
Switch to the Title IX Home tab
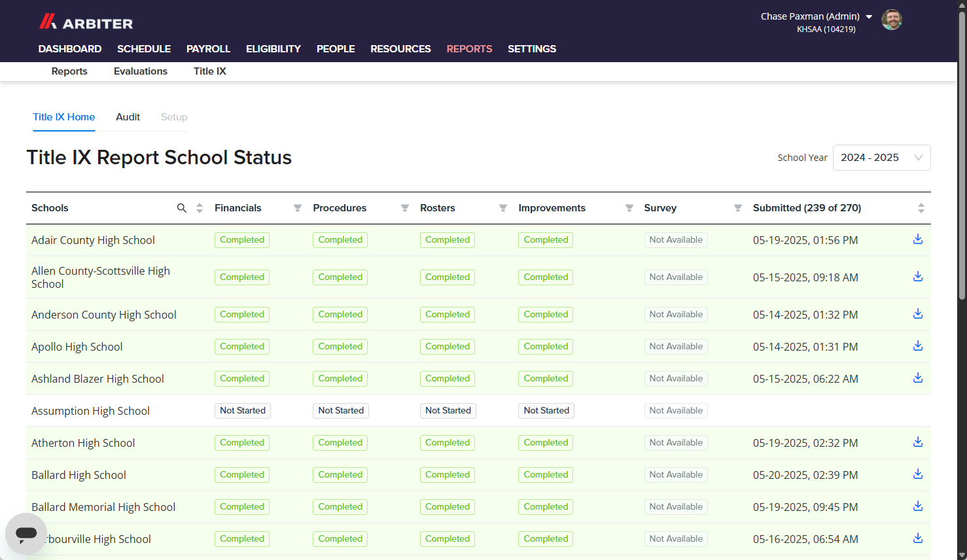pos(64,117)
